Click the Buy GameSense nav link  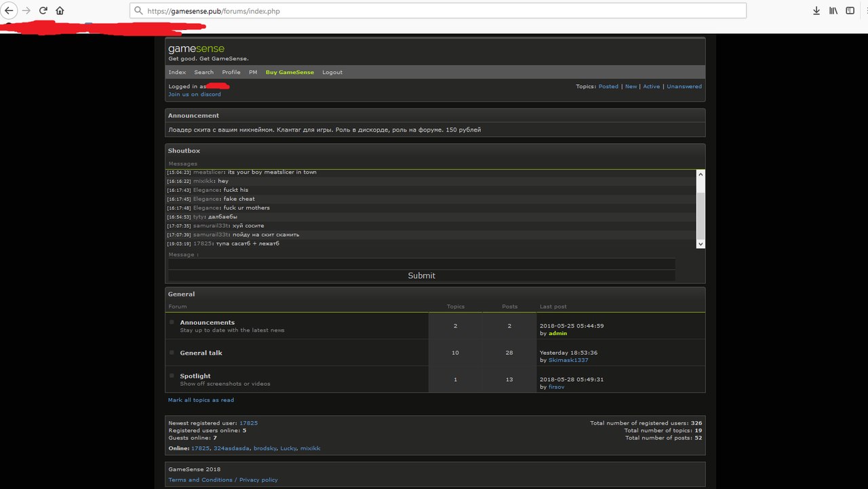(x=290, y=73)
